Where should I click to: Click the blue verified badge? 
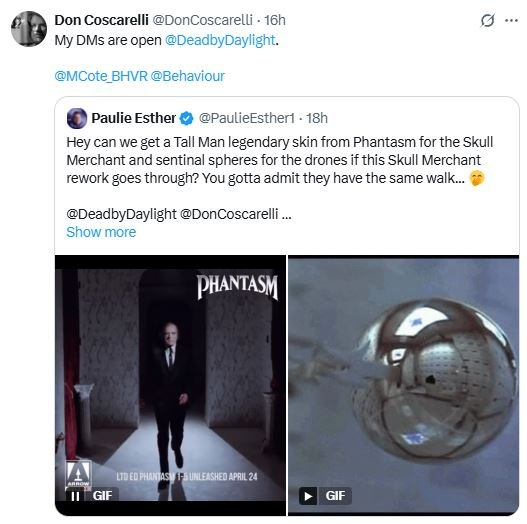tap(186, 119)
